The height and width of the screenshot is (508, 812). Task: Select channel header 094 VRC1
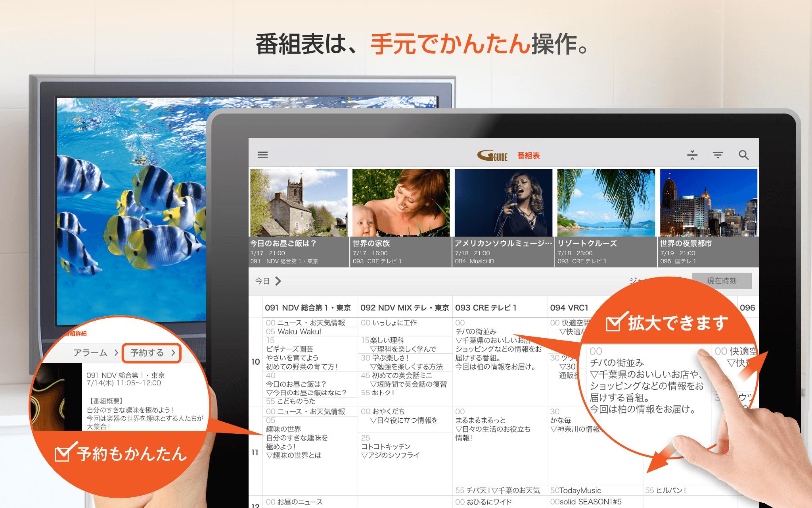pos(569,307)
